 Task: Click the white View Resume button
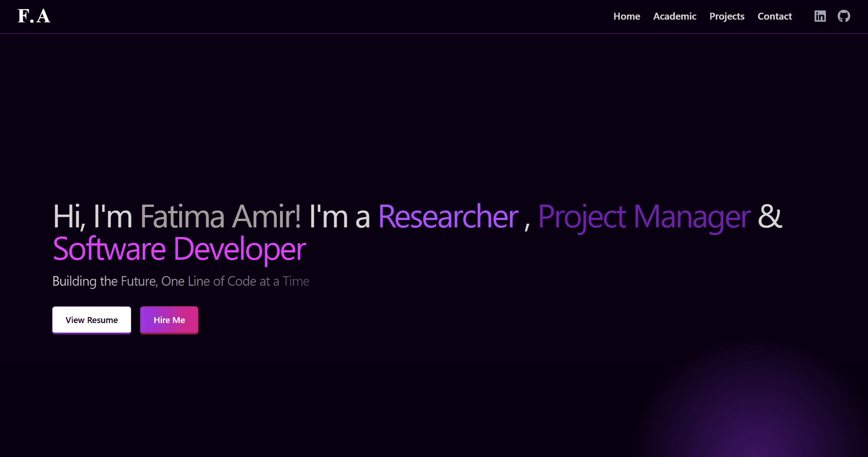(91, 320)
